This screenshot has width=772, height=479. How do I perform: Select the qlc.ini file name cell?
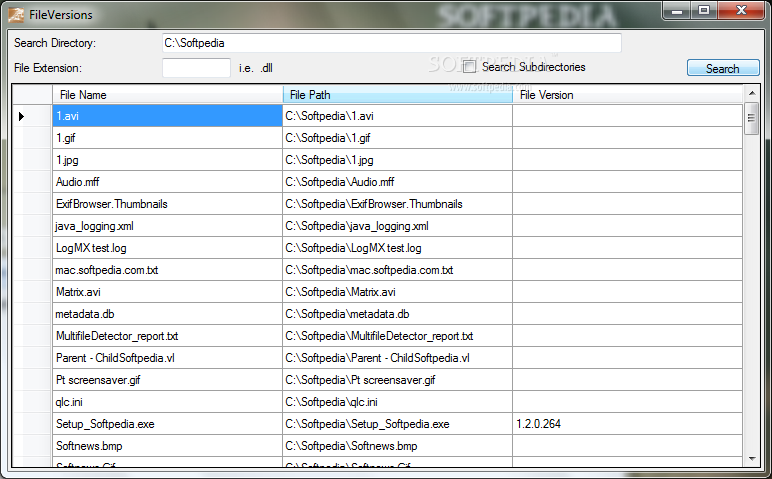[x=167, y=402]
